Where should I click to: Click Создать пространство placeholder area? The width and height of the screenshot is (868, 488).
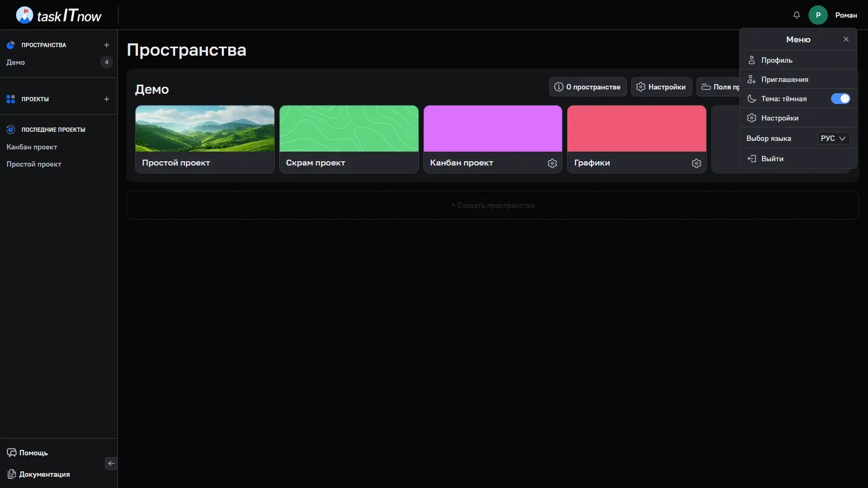click(492, 205)
